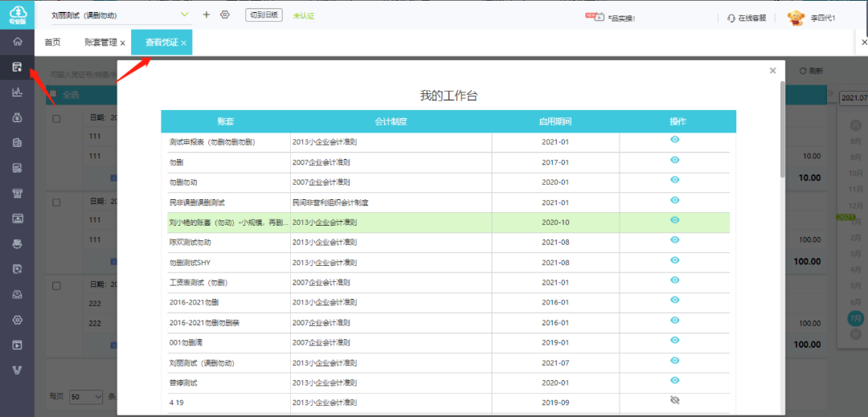The height and width of the screenshot is (417, 868).
Task: Click the 未认证 link
Action: pyautogui.click(x=303, y=16)
